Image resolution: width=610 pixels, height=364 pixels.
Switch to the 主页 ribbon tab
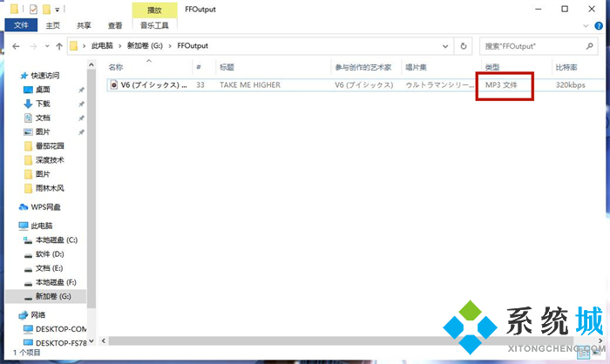(52, 25)
